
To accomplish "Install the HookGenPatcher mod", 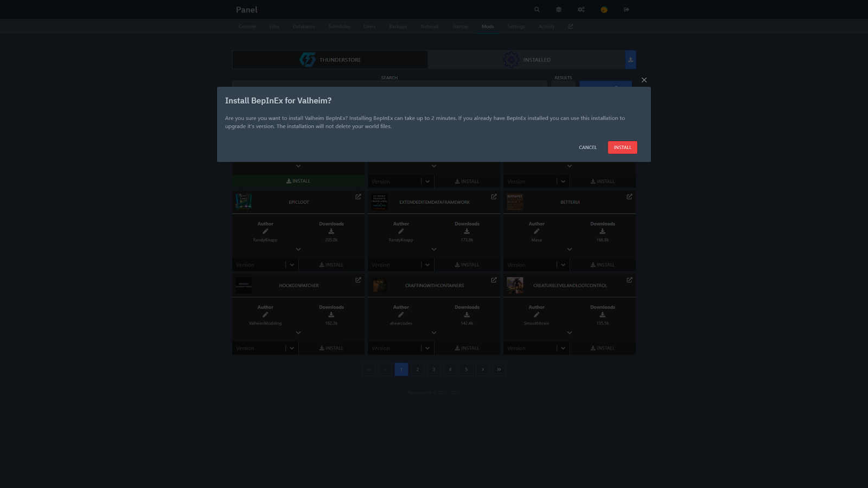I will [x=331, y=348].
